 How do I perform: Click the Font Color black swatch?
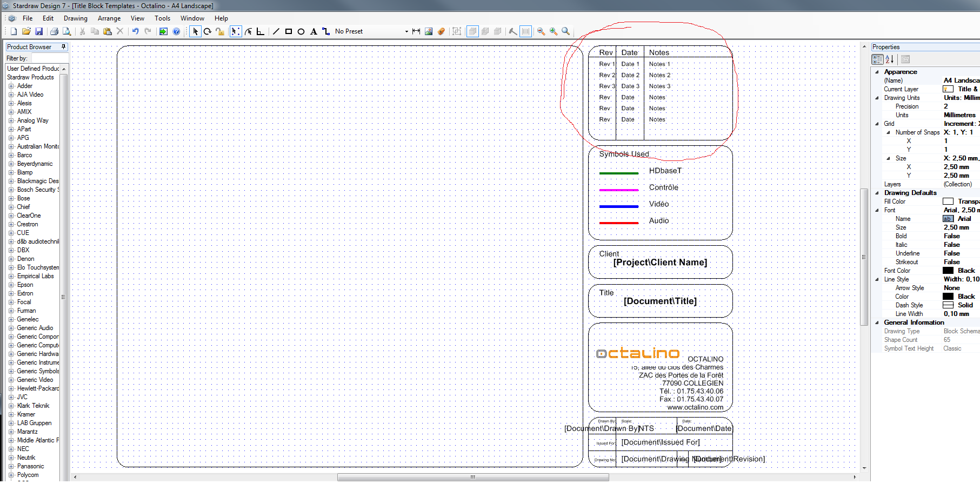click(x=948, y=271)
